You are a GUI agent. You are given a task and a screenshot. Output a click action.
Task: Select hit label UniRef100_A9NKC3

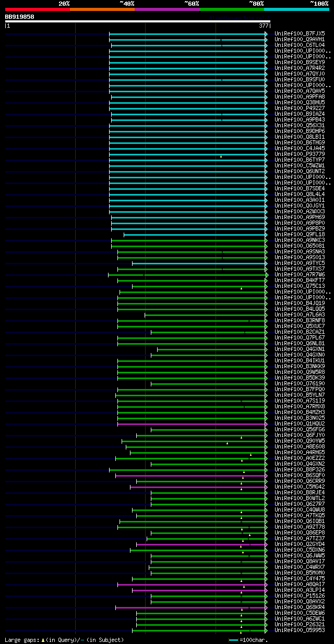point(300,240)
